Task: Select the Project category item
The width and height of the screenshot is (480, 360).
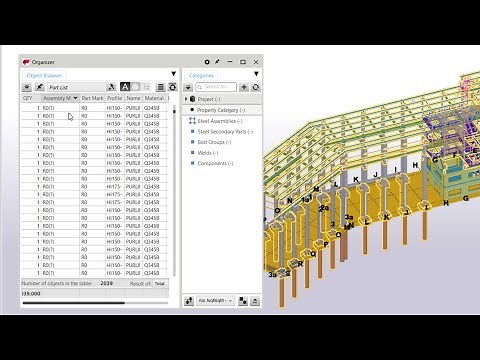Action: [209, 99]
